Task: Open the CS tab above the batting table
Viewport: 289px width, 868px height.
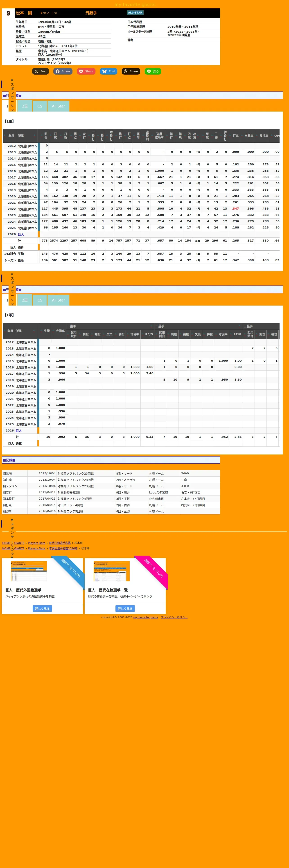Action: 40,106
